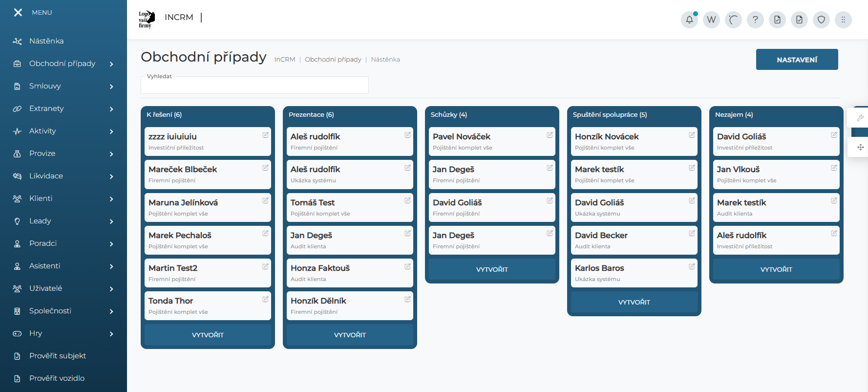Click VYTVOŘIT in K řešení column
This screenshot has width=868, height=392.
(x=208, y=335)
